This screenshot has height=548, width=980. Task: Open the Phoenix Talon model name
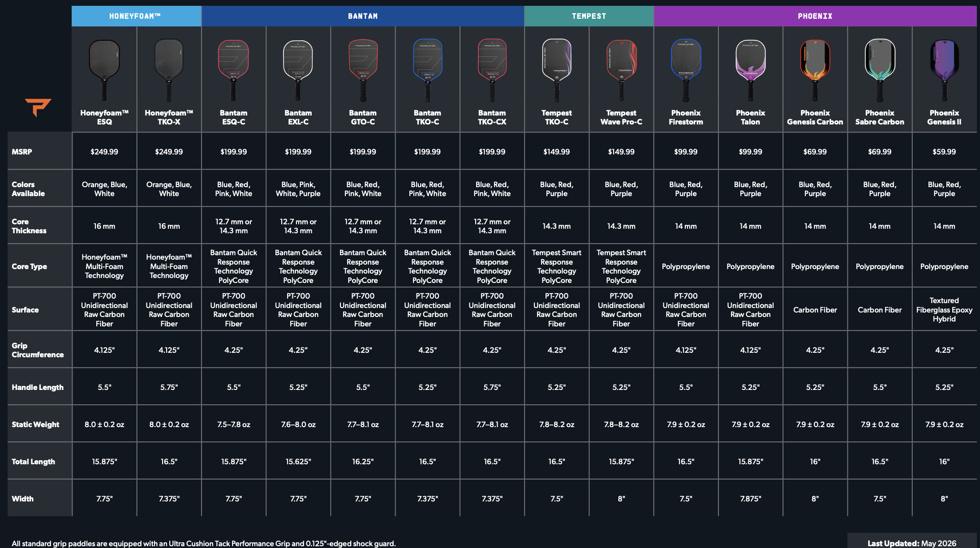pyautogui.click(x=751, y=117)
